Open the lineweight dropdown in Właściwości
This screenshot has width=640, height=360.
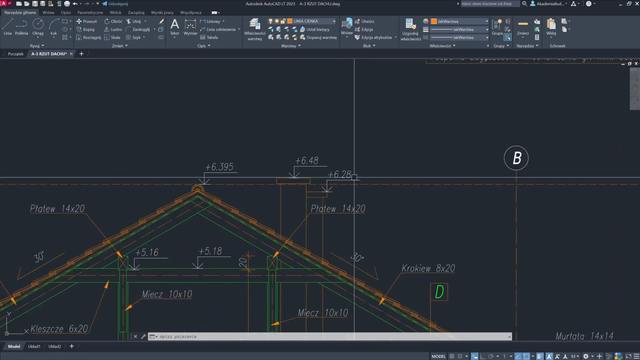(460, 29)
